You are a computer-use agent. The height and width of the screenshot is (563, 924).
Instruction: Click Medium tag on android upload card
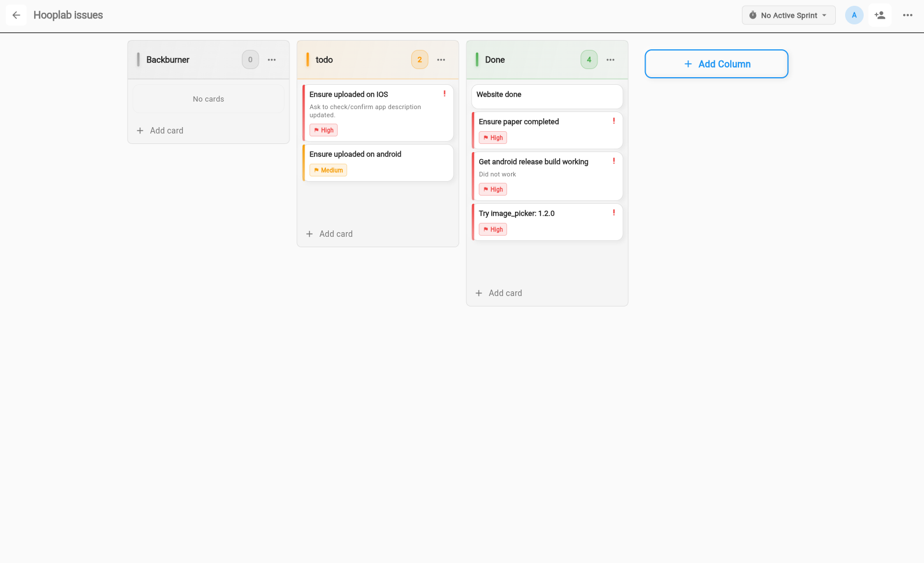coord(328,170)
